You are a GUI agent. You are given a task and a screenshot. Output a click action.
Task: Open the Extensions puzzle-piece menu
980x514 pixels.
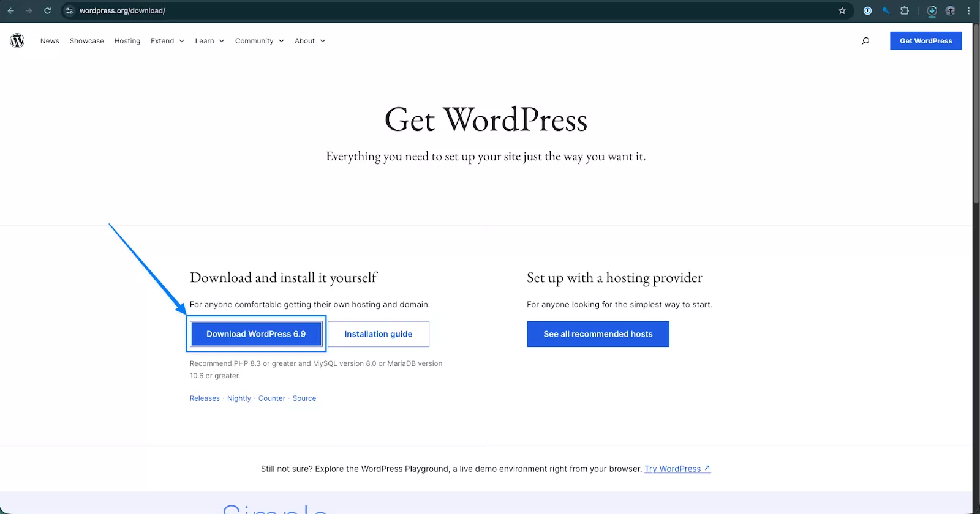(x=905, y=10)
